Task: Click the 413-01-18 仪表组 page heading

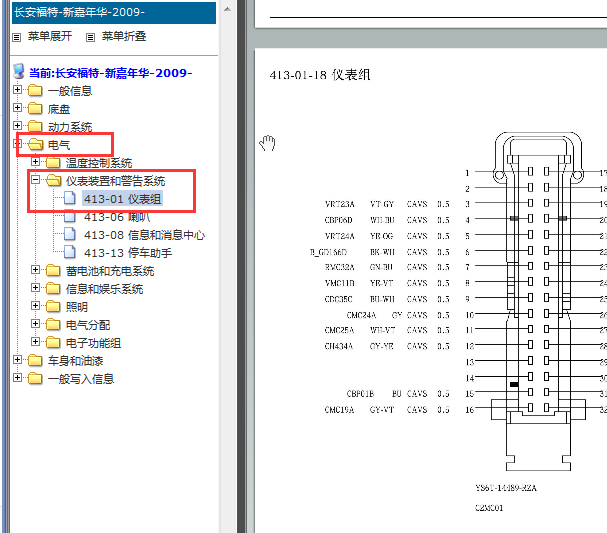Action: tap(320, 75)
